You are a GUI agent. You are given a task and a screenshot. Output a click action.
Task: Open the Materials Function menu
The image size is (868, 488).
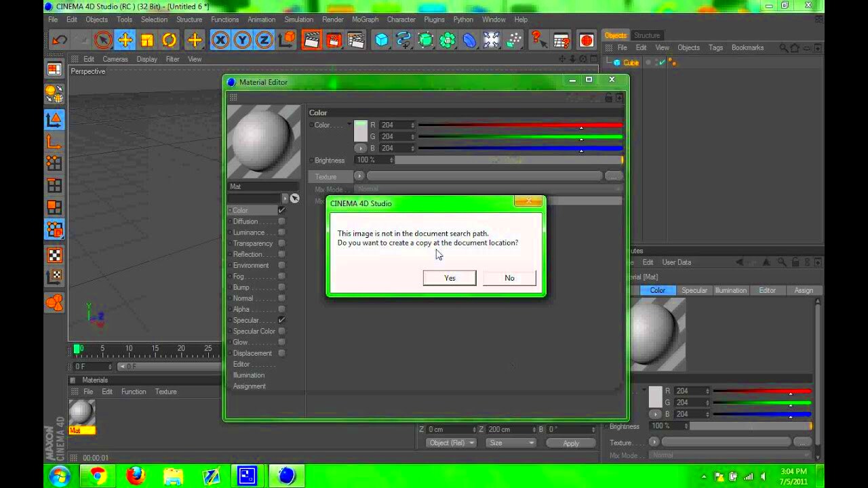[x=134, y=392]
